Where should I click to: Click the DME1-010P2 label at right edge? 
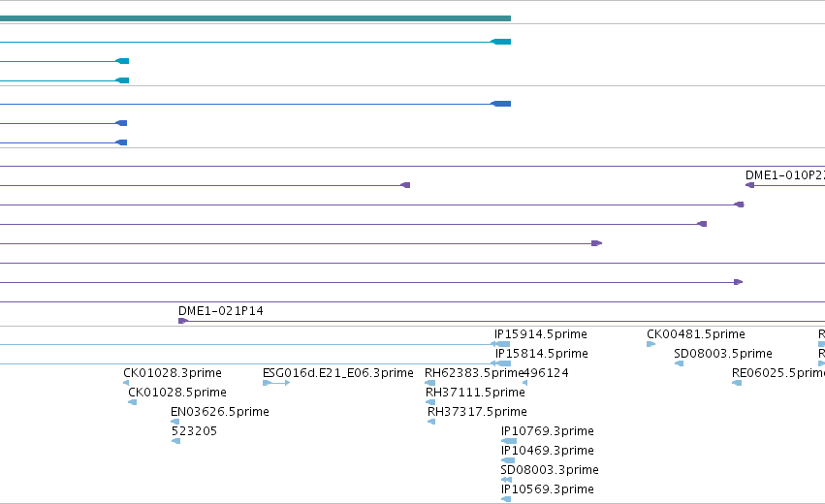tap(785, 175)
